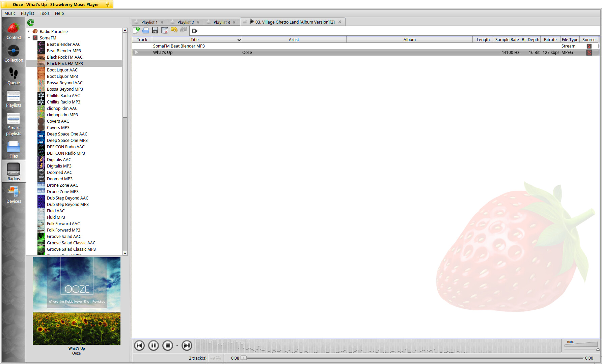
Task: Close the Playlist 3 tab
Action: [234, 23]
